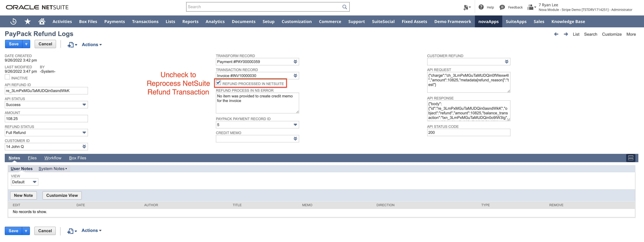Check the Inactive checkbox
The width and height of the screenshot is (644, 242).
(x=7, y=77)
